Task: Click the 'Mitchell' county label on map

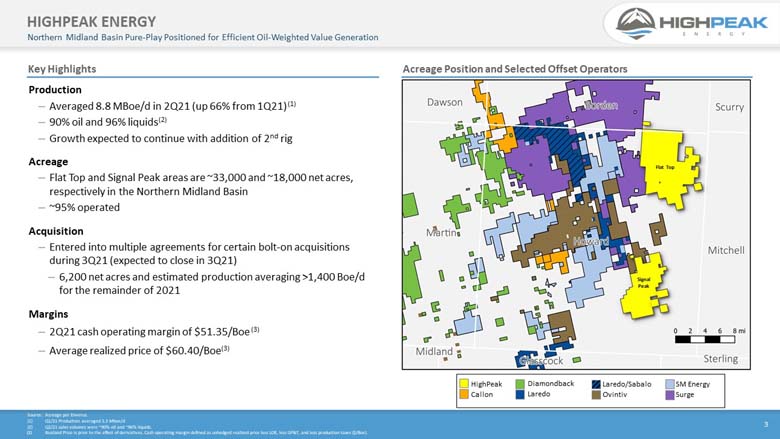Action: [x=726, y=250]
